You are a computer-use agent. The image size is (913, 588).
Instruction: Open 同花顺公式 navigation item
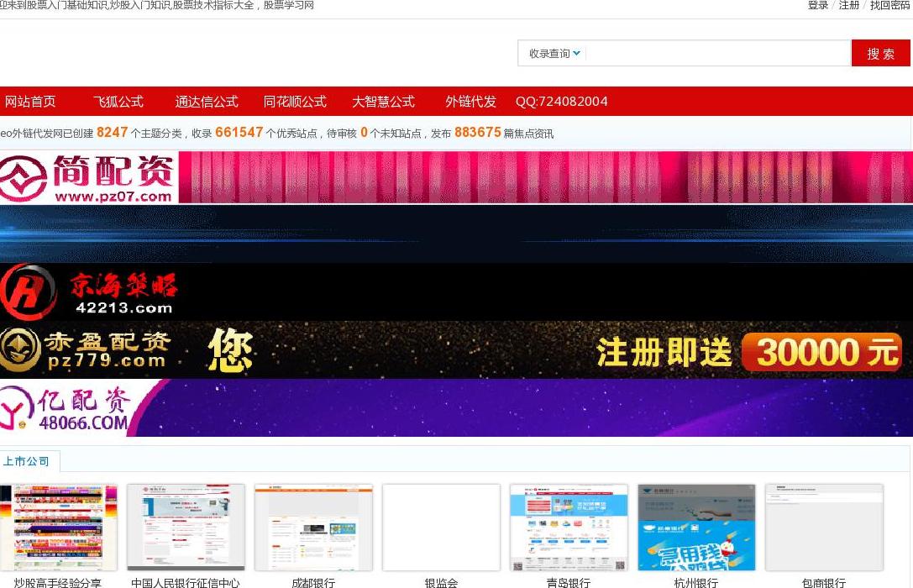coord(295,102)
